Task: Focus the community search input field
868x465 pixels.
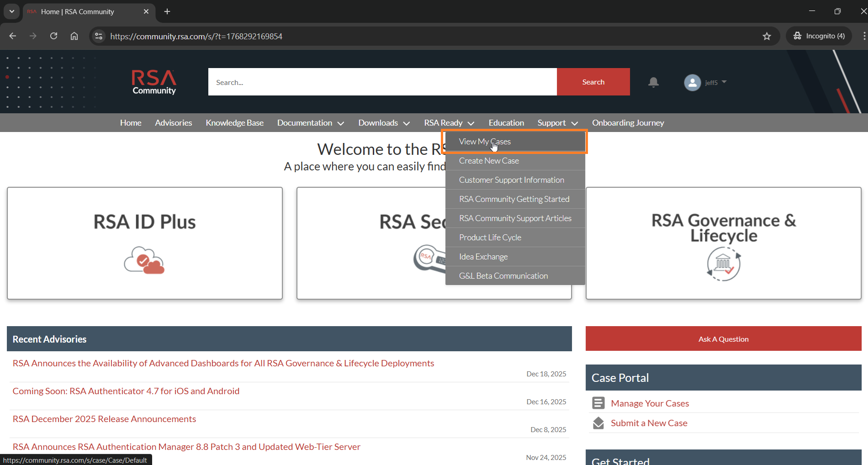Action: point(382,82)
